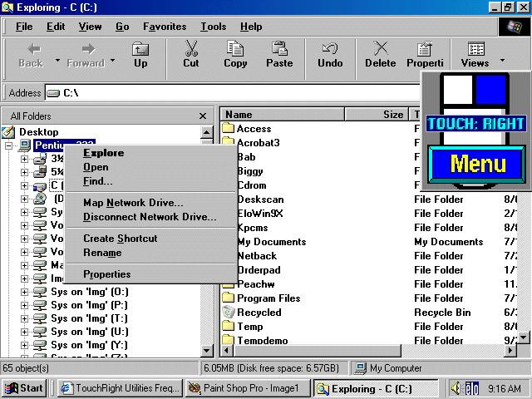Screen dimensions: 532x399
Task: Expand the Sys on 'Img' (O:) drive
Action: click(24, 292)
